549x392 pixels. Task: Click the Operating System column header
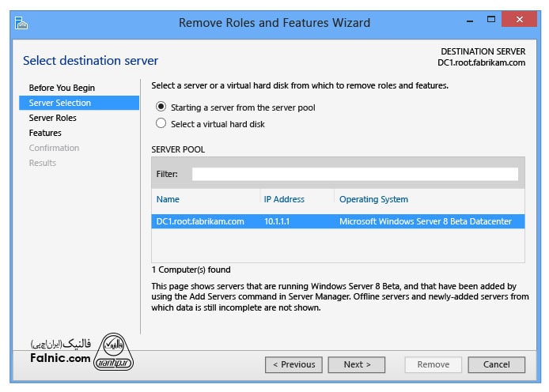tap(373, 199)
